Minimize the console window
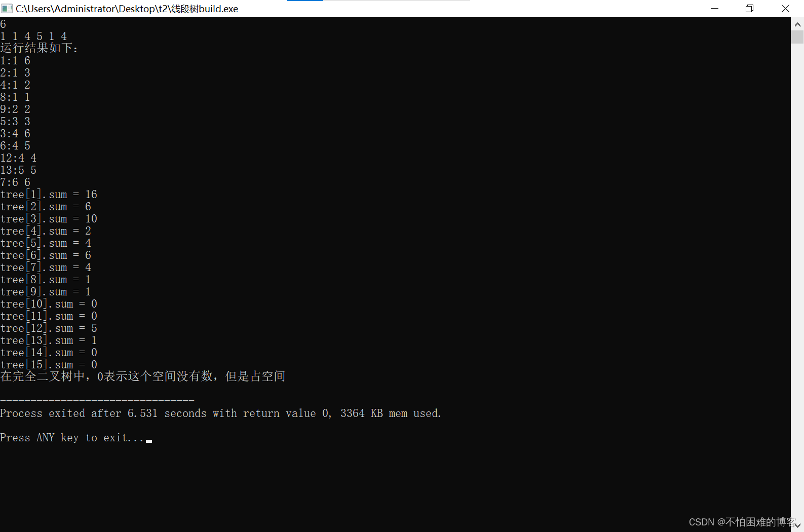The height and width of the screenshot is (532, 804). point(714,9)
